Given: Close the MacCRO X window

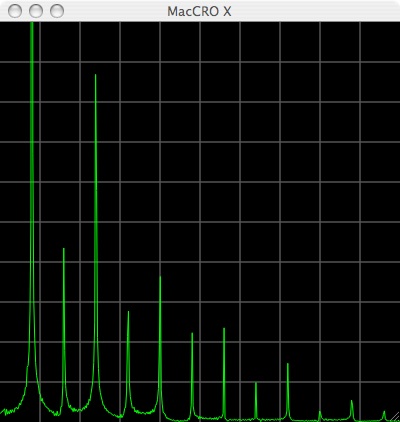Looking at the screenshot, I should tap(15, 11).
